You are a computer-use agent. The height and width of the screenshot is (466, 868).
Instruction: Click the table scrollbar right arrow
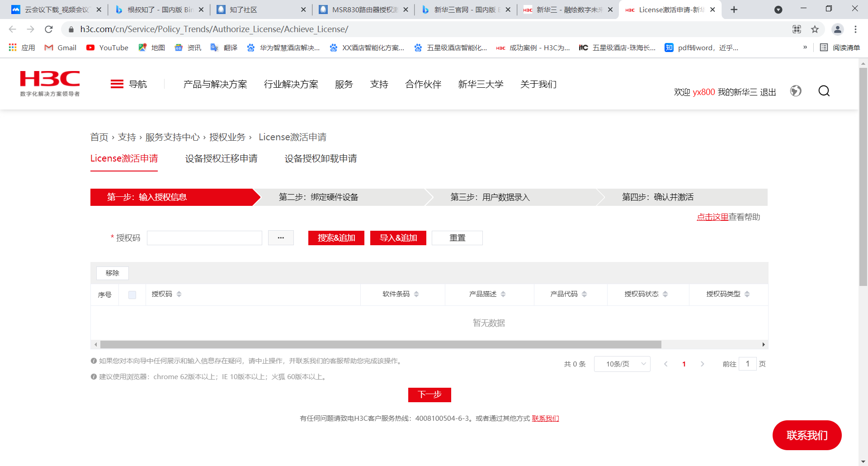tap(764, 345)
